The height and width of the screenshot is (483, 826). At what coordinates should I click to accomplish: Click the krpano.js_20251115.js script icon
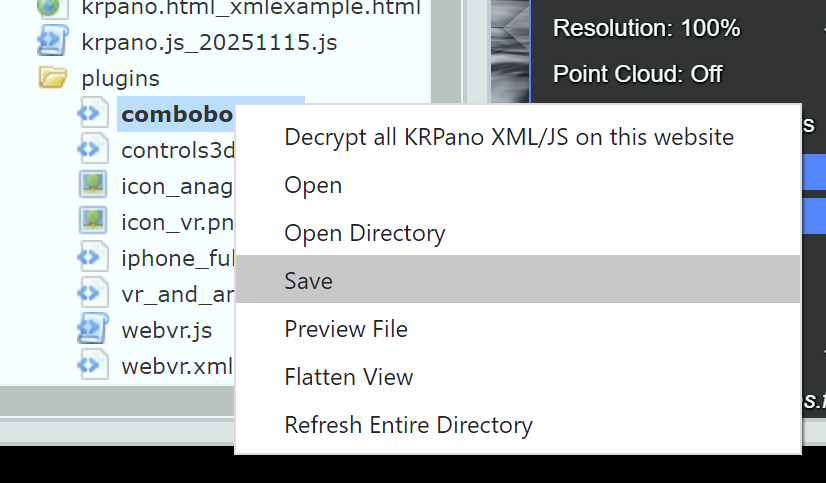coord(51,42)
